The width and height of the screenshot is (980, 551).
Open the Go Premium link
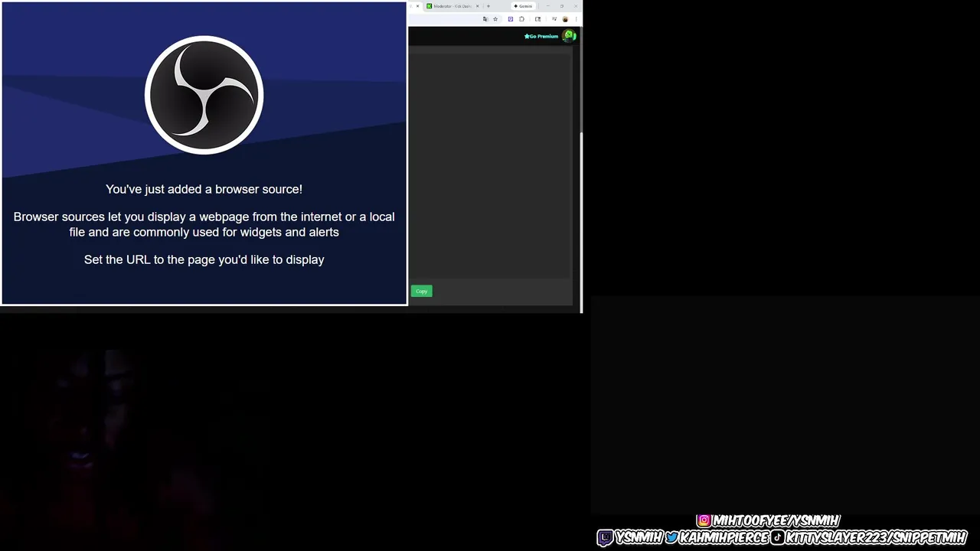(x=541, y=36)
